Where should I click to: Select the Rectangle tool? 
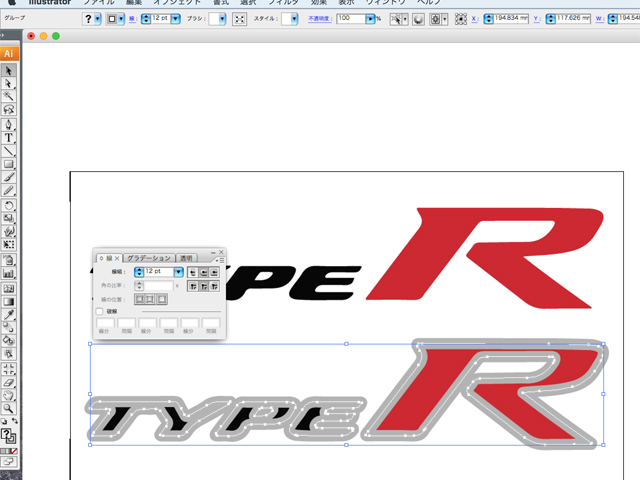coord(9,164)
